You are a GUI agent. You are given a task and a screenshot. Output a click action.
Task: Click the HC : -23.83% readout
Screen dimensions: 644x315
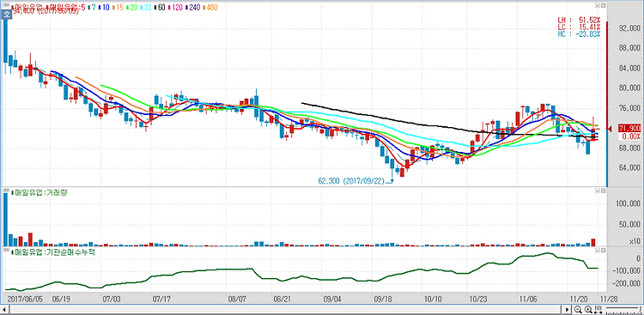[x=579, y=34]
